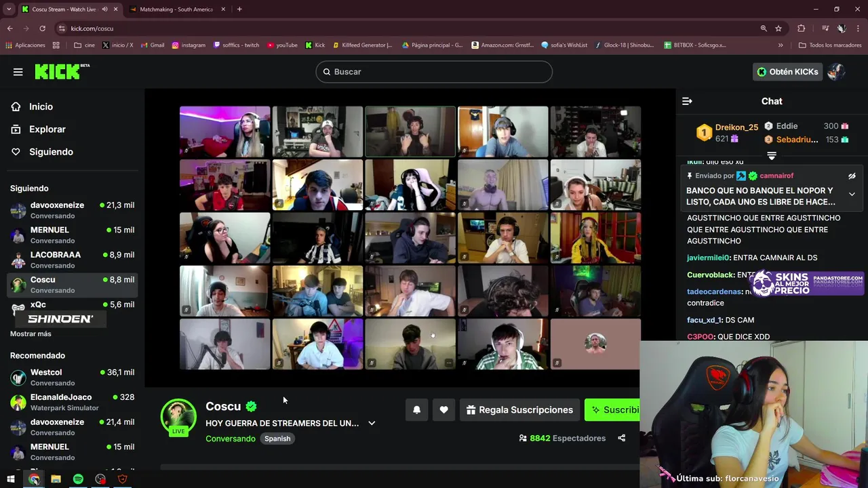This screenshot has width=868, height=488.
Task: Click the 8842 Espectadores viewer count
Action: click(x=562, y=438)
